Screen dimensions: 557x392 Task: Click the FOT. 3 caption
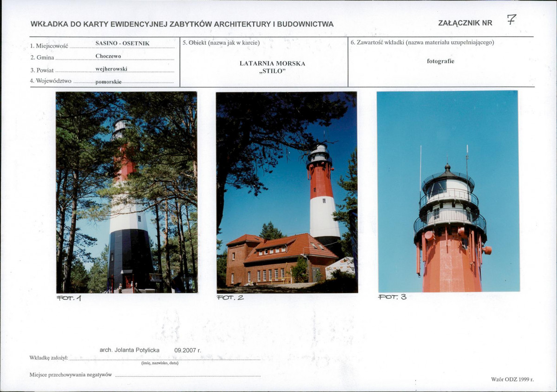click(x=392, y=297)
